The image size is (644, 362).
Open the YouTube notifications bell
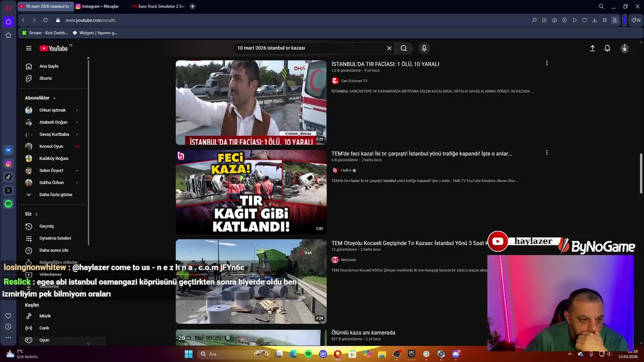(607, 48)
